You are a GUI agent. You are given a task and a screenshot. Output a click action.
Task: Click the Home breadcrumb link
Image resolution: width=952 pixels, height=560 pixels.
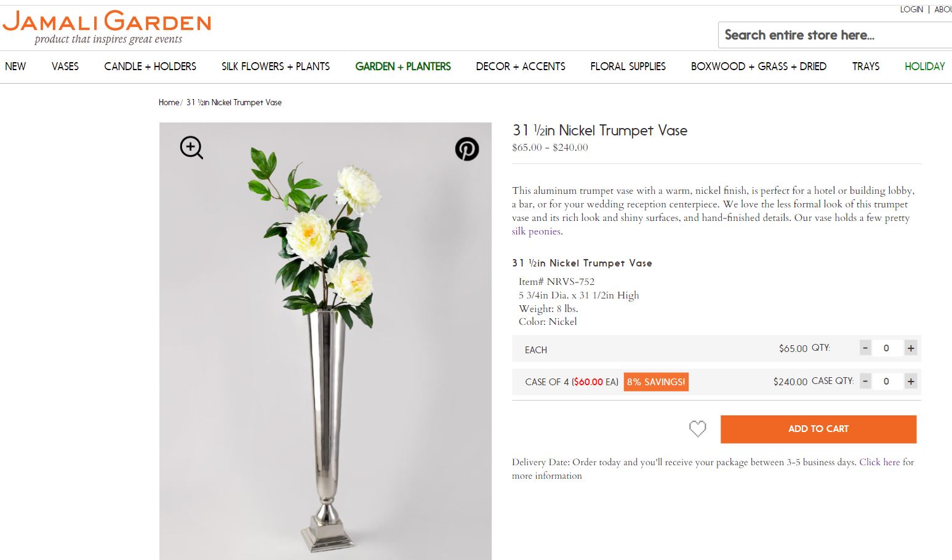point(169,103)
